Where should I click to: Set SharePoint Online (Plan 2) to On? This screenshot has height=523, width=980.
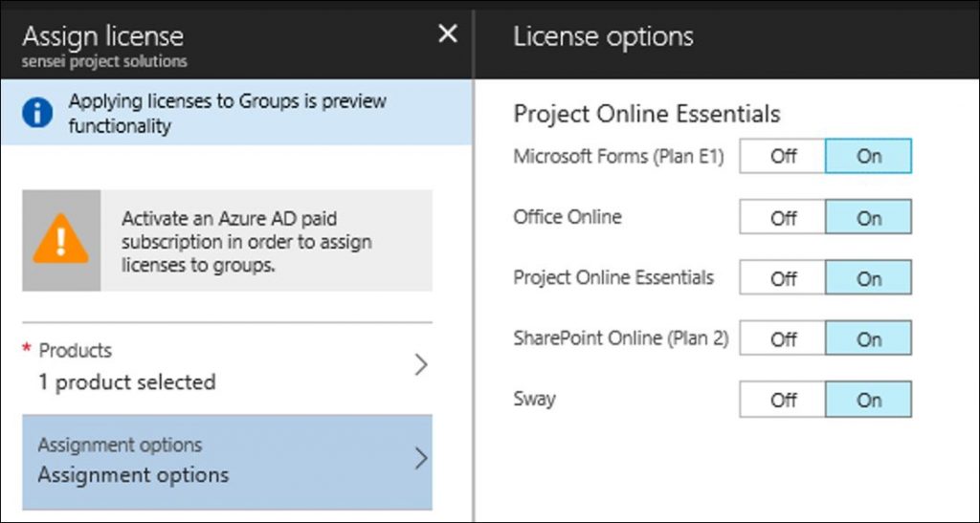pos(869,338)
